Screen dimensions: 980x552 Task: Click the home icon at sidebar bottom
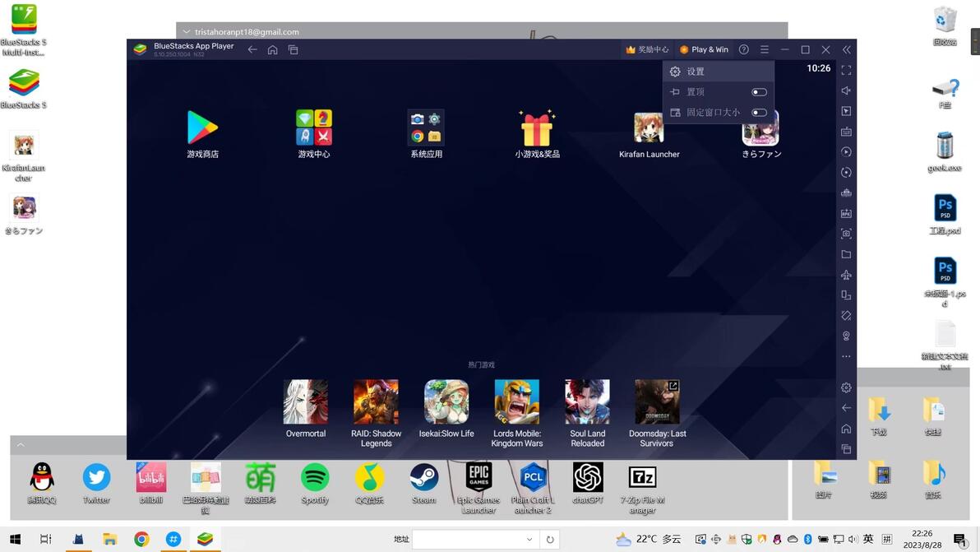point(846,429)
